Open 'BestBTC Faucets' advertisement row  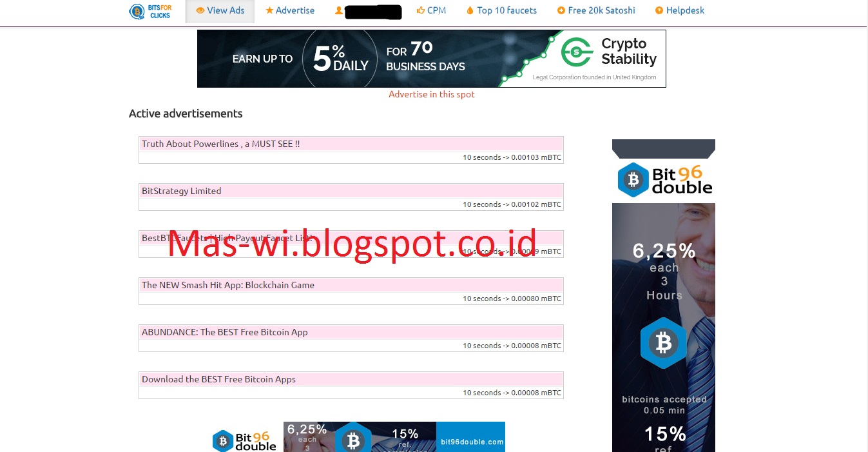tap(351, 244)
